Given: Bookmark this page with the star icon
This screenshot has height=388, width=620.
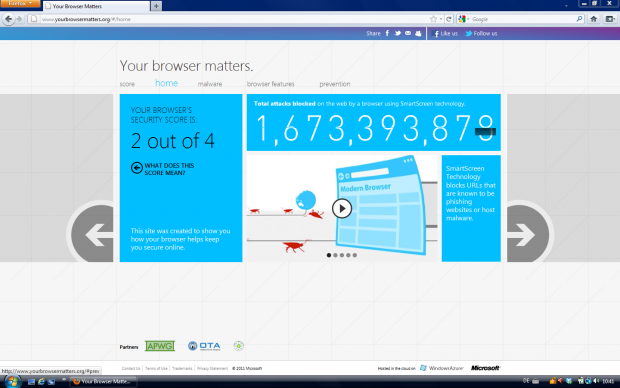Looking at the screenshot, I should pos(433,19).
